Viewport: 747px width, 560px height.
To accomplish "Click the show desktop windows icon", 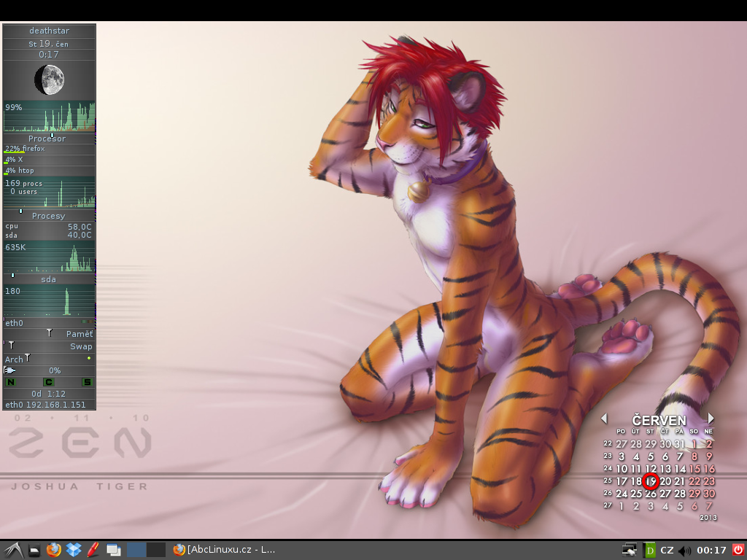I will tap(113, 551).
